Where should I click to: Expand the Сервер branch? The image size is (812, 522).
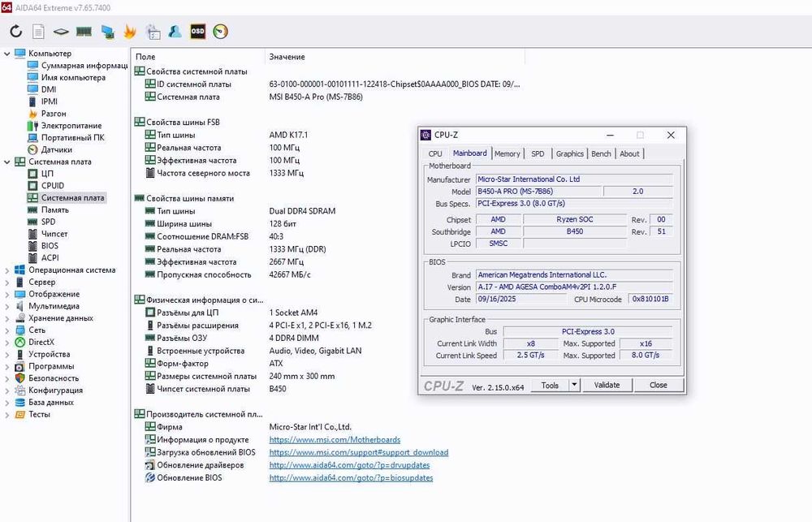pyautogui.click(x=6, y=283)
